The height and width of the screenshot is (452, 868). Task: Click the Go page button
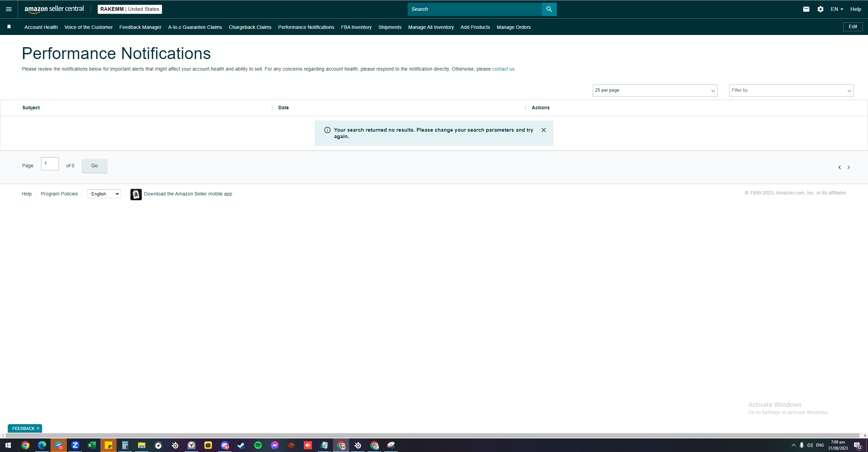point(95,166)
